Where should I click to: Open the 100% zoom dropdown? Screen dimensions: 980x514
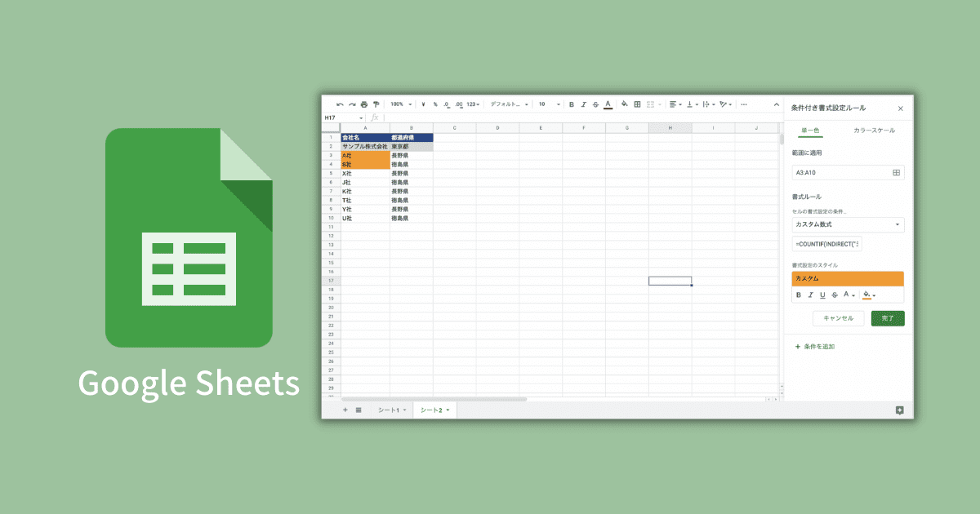(x=401, y=104)
